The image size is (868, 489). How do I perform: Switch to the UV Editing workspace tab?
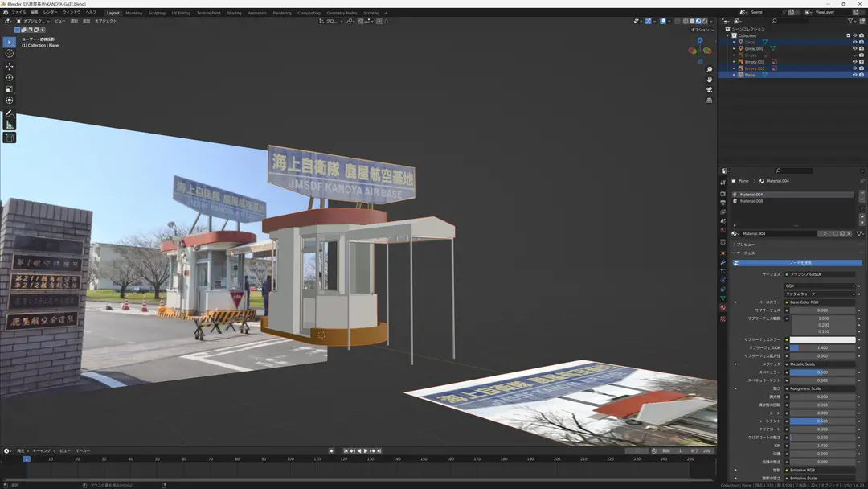(x=181, y=13)
